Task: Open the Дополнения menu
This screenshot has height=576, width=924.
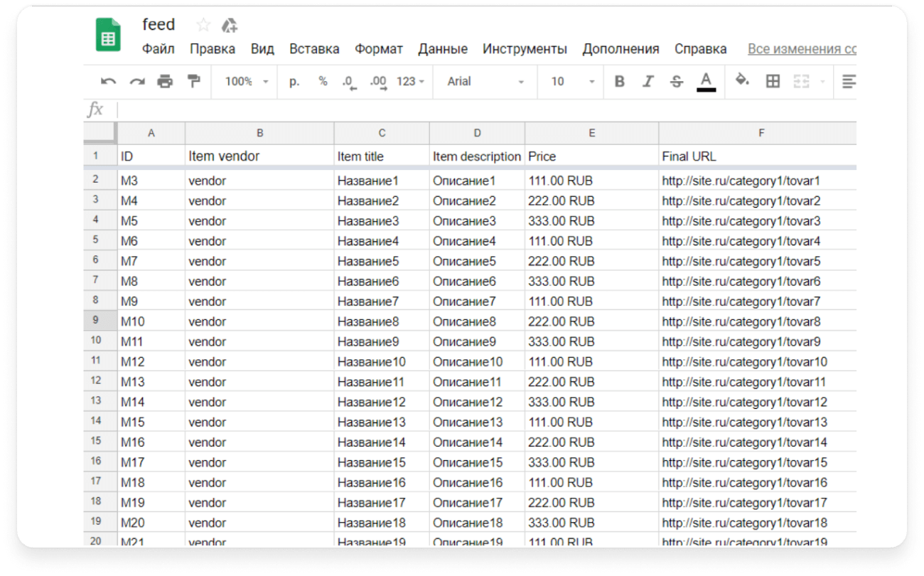Action: 621,49
